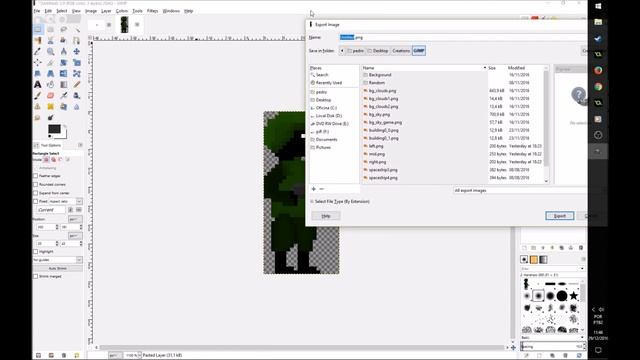
Task: Select the Cage Transform tool
Action: click(x=77, y=73)
